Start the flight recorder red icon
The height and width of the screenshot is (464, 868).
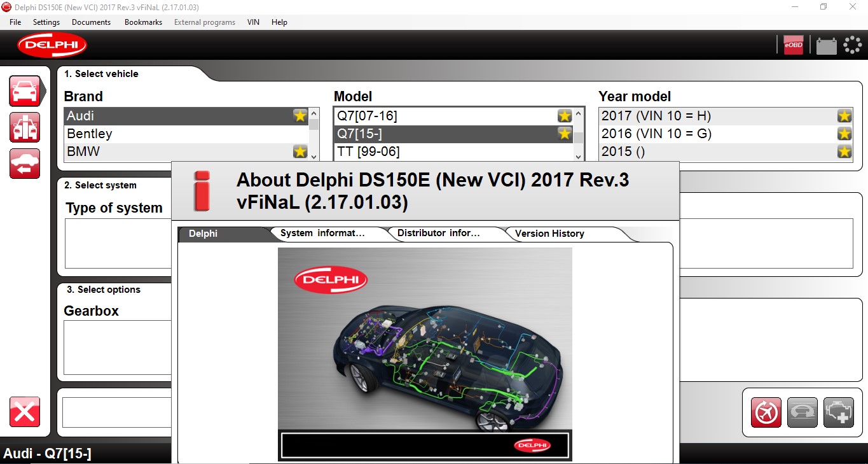pyautogui.click(x=766, y=412)
